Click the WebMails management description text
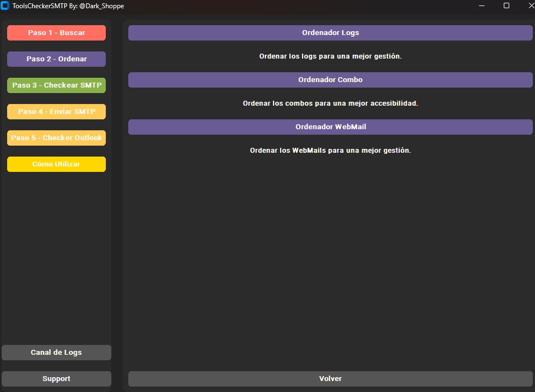Image resolution: width=535 pixels, height=392 pixels. 331,150
